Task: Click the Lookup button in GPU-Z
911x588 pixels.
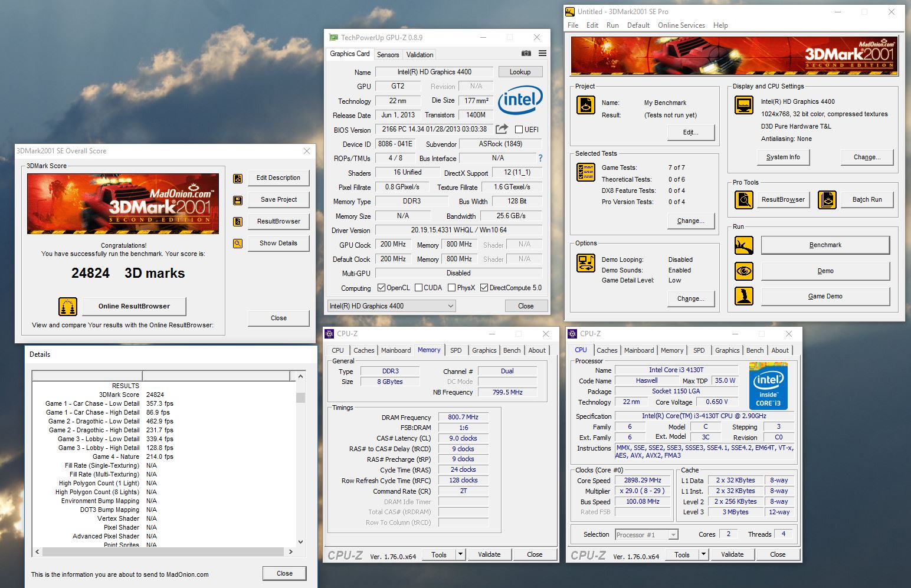Action: [520, 72]
